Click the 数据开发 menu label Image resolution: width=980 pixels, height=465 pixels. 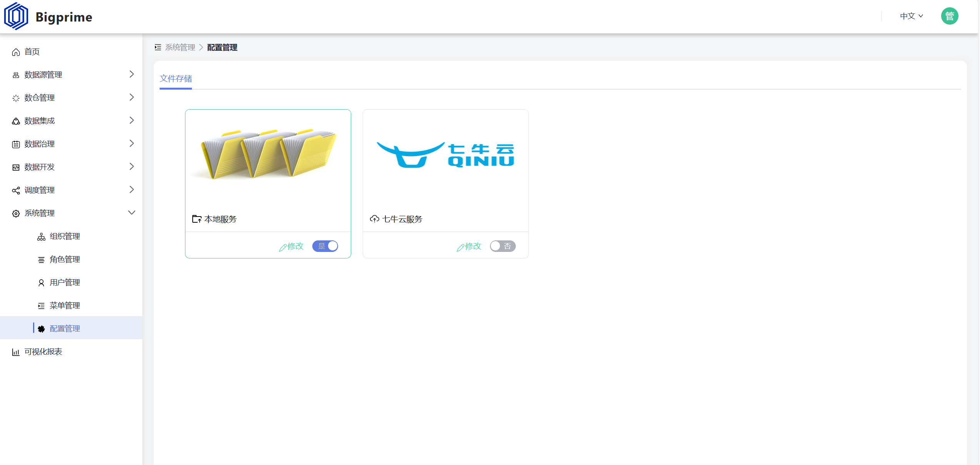(x=39, y=167)
